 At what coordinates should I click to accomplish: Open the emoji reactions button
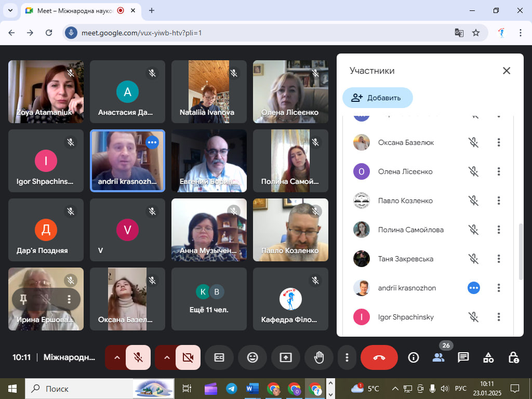[252, 357]
